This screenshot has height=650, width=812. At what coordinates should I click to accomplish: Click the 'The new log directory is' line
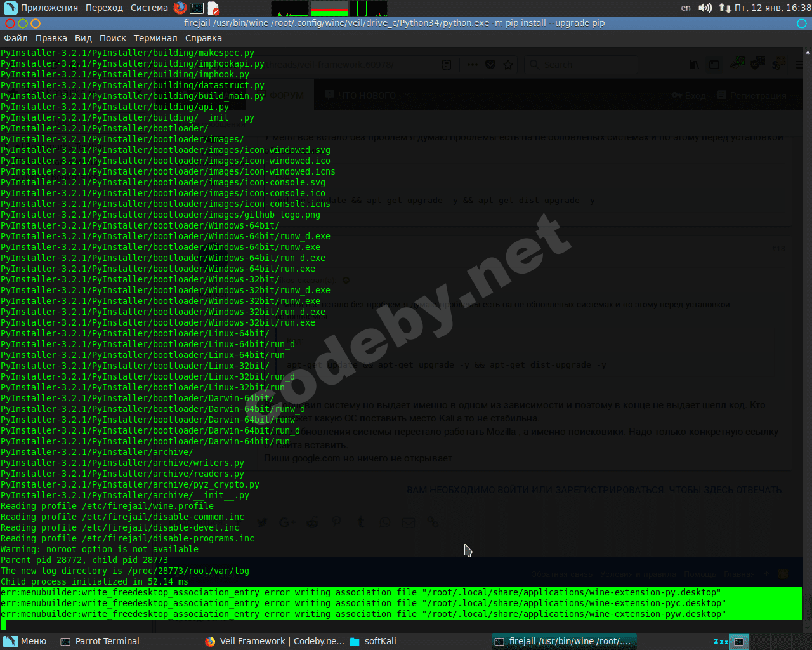pyautogui.click(x=125, y=571)
